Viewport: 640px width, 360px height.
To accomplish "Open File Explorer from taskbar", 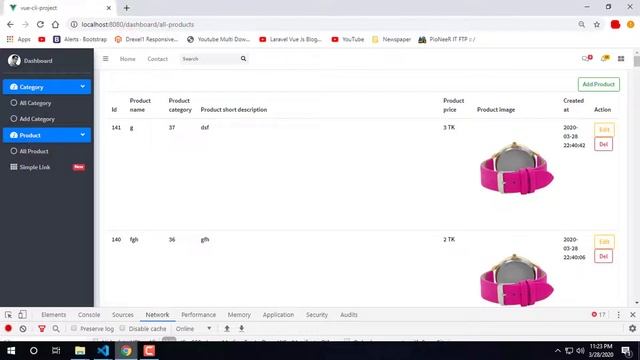I will click(80, 351).
